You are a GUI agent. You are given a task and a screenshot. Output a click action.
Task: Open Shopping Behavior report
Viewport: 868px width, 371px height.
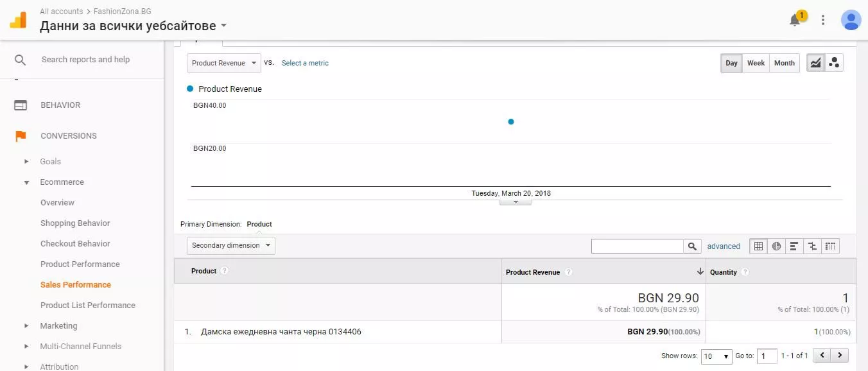click(75, 223)
